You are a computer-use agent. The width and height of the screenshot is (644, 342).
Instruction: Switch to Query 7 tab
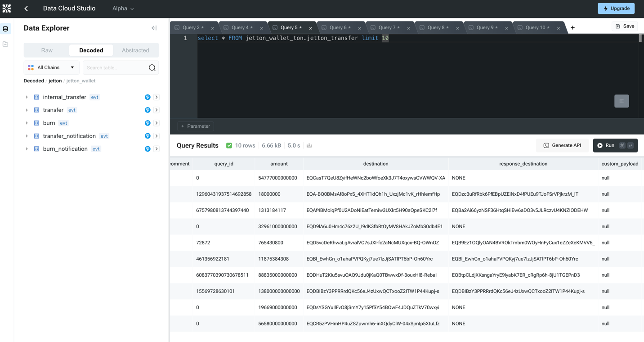[x=389, y=27]
